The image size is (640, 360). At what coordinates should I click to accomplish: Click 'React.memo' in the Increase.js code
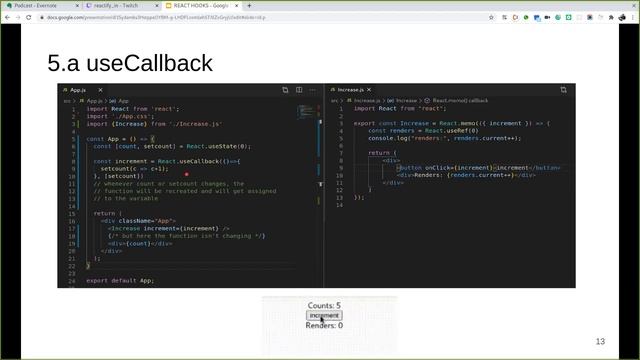457,123
